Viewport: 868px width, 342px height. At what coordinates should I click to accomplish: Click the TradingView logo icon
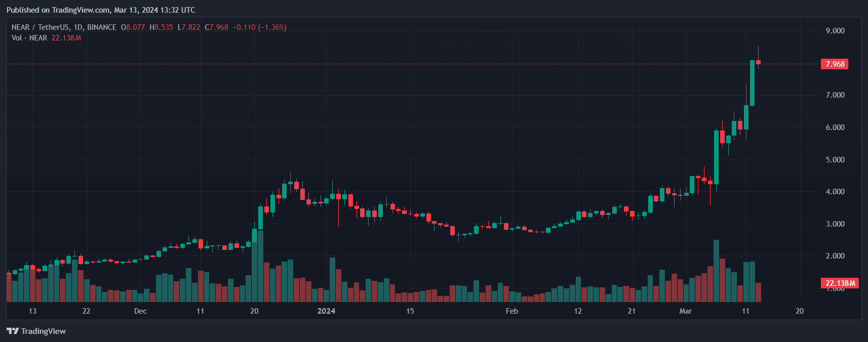pyautogui.click(x=13, y=331)
